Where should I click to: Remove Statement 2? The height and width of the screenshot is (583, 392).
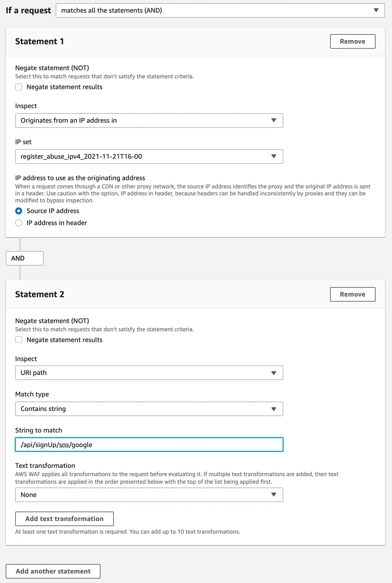352,294
